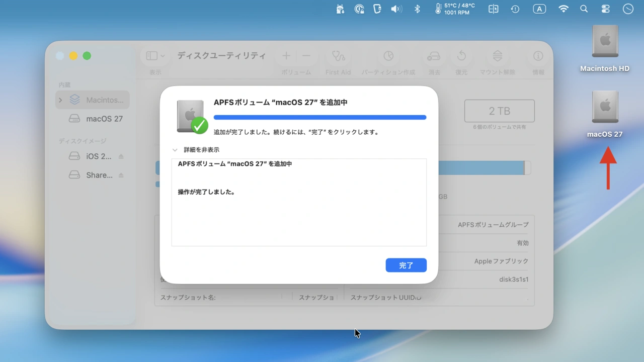The height and width of the screenshot is (362, 644).
Task: Click the 消去 erase toolbar icon
Action: [434, 56]
